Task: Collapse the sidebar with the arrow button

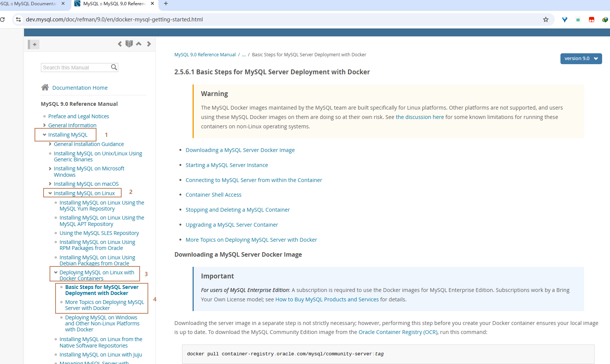Action: [x=34, y=44]
